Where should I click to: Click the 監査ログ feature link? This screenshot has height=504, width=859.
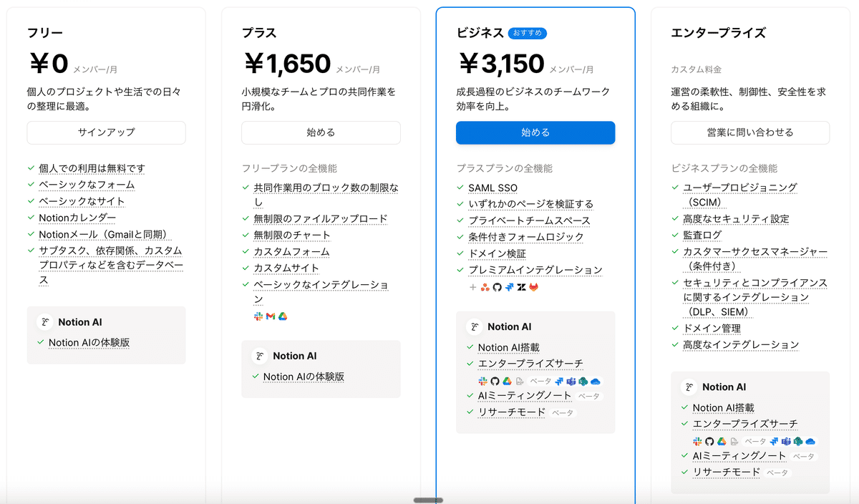702,235
